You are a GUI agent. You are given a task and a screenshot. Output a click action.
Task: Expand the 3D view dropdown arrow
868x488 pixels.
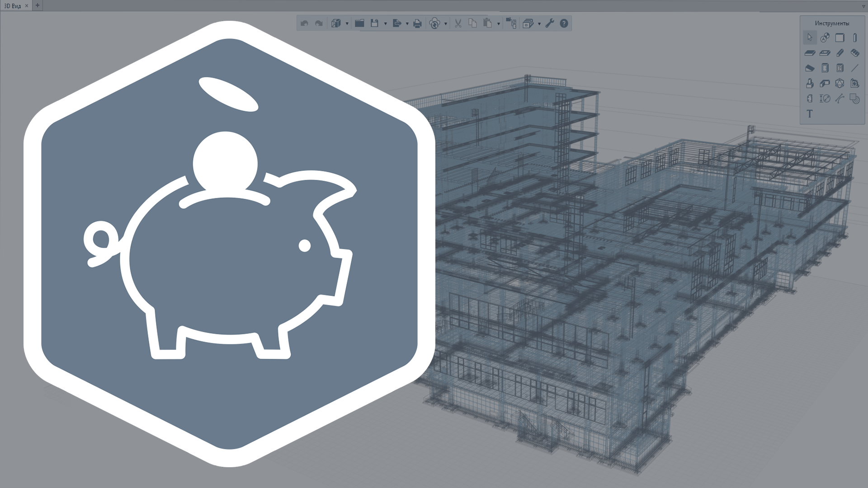pos(347,24)
